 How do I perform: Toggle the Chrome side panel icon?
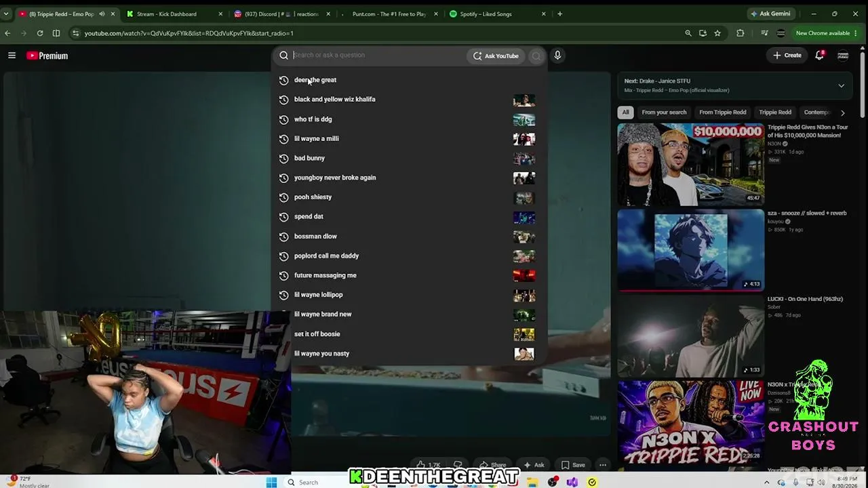[56, 33]
